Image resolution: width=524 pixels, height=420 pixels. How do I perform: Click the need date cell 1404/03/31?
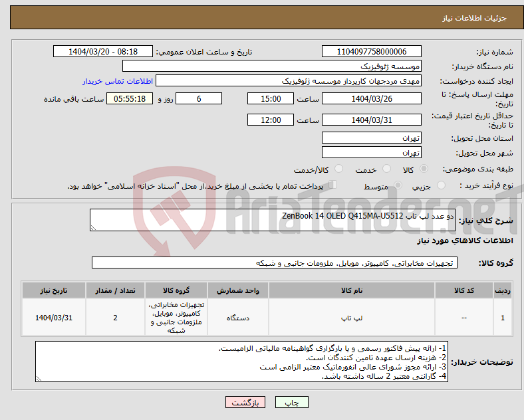[x=54, y=318]
